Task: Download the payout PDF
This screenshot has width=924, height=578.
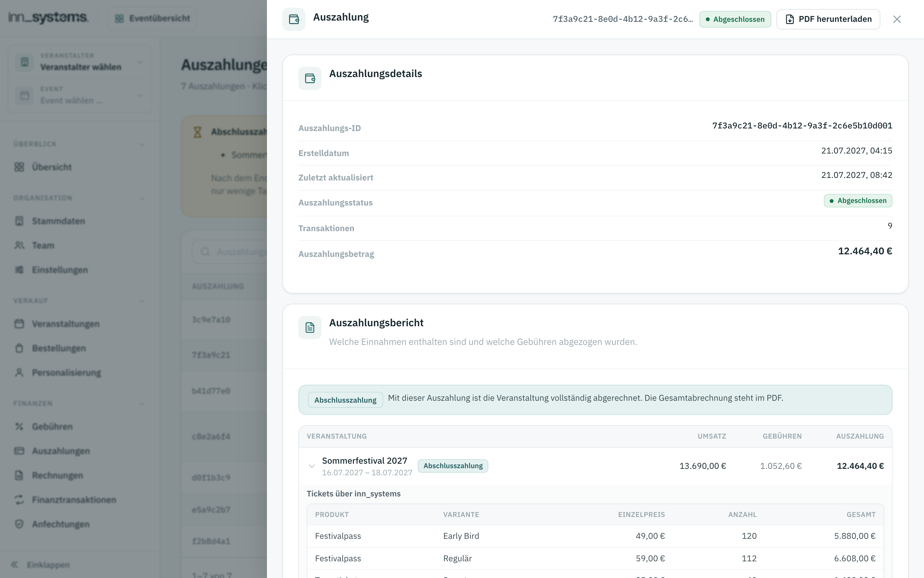Action: tap(828, 19)
